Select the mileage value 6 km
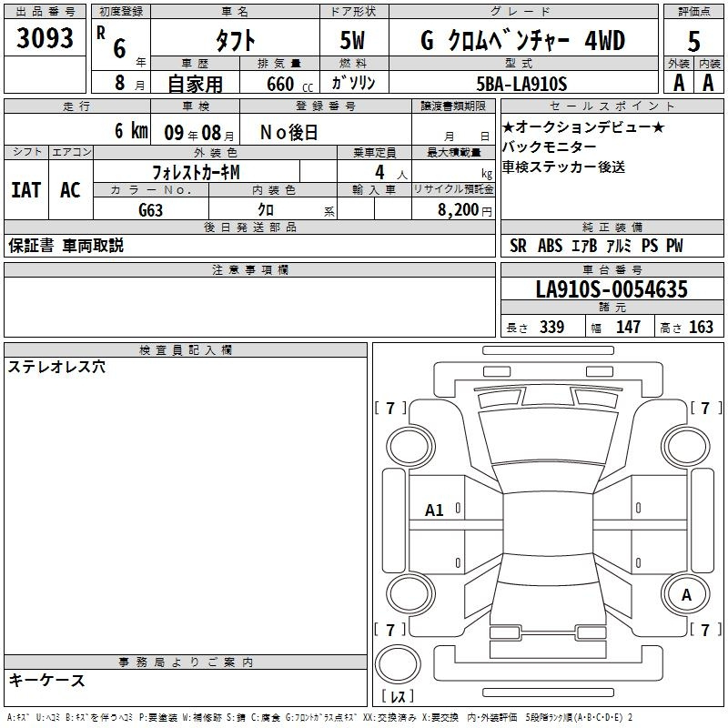Screen dimensions: 728x728 131,131
